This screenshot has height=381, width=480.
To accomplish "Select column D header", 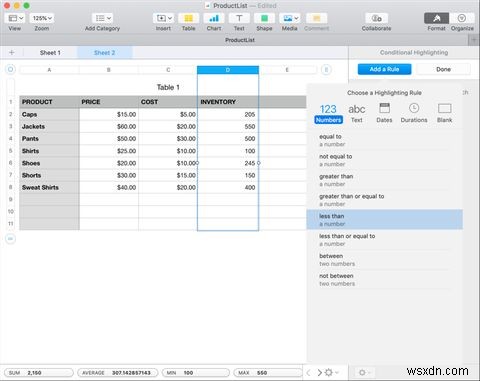I will (x=228, y=70).
